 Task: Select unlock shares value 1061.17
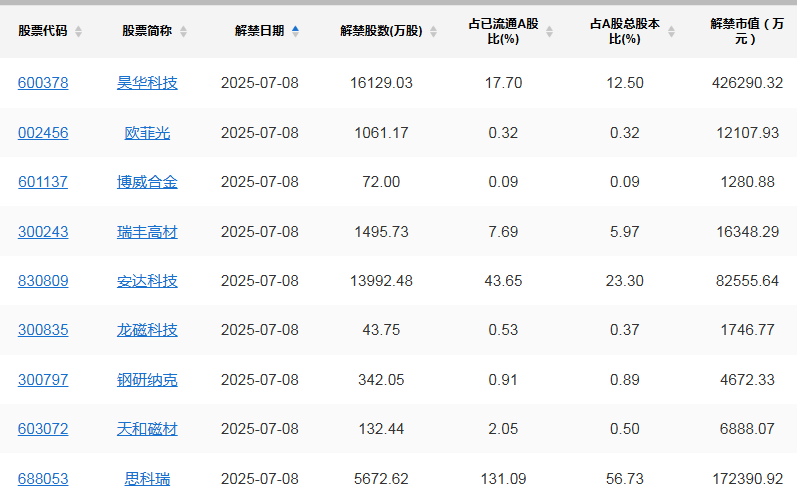point(381,133)
